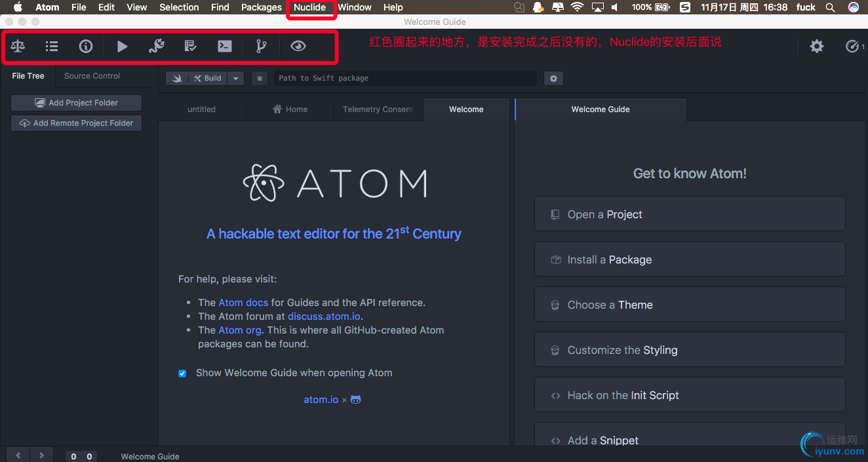Viewport: 868px width, 462px height.
Task: Open the Find menu
Action: 220,7
